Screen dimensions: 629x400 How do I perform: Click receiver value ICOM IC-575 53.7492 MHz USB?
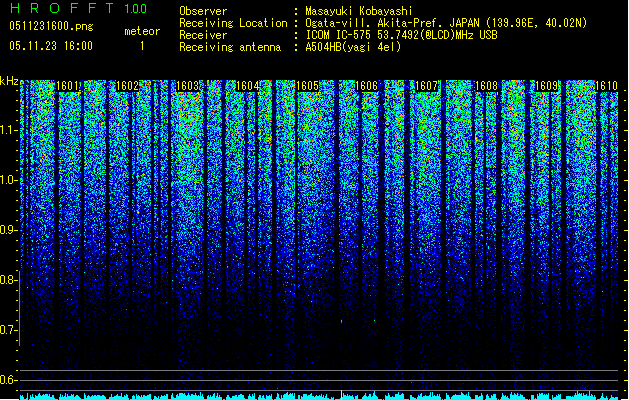point(402,35)
